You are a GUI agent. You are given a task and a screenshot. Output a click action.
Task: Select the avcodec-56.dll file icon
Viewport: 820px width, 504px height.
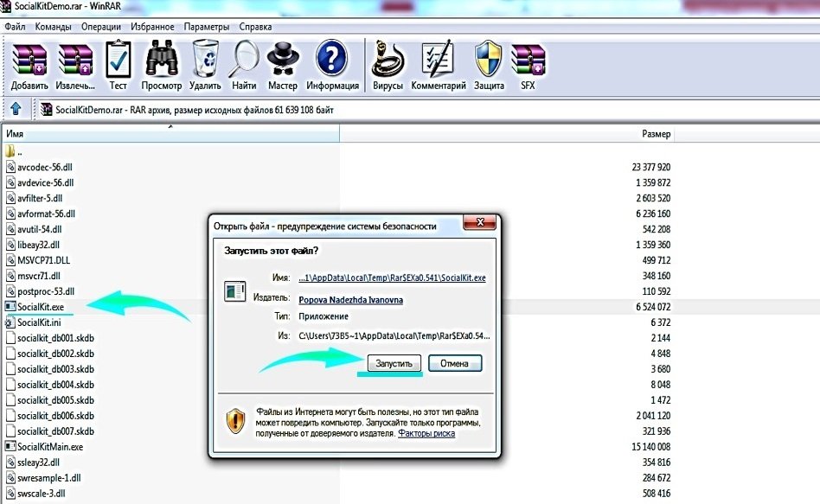point(10,167)
